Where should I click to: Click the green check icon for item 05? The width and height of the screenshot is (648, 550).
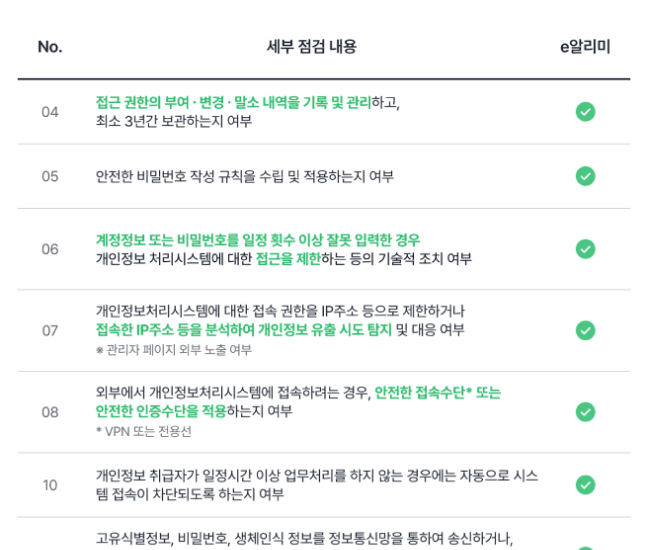[x=585, y=176]
